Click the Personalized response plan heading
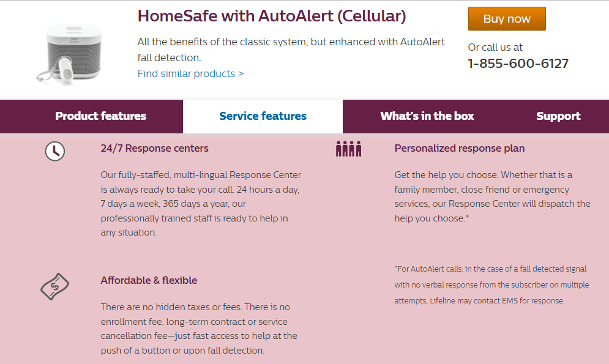Screen dimensions: 609x364 coord(460,148)
